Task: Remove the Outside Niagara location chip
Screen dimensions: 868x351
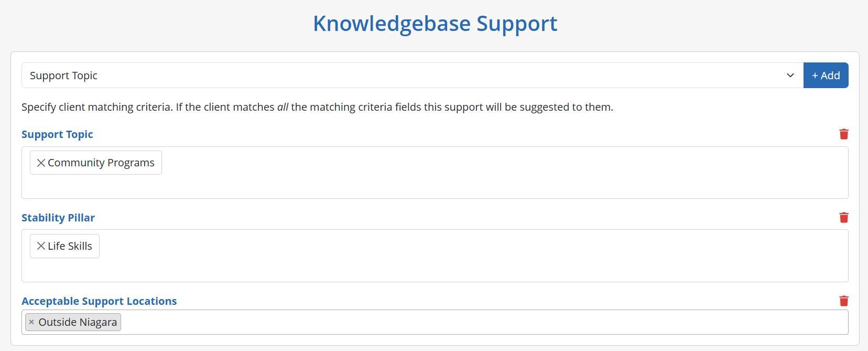Action: pyautogui.click(x=31, y=322)
